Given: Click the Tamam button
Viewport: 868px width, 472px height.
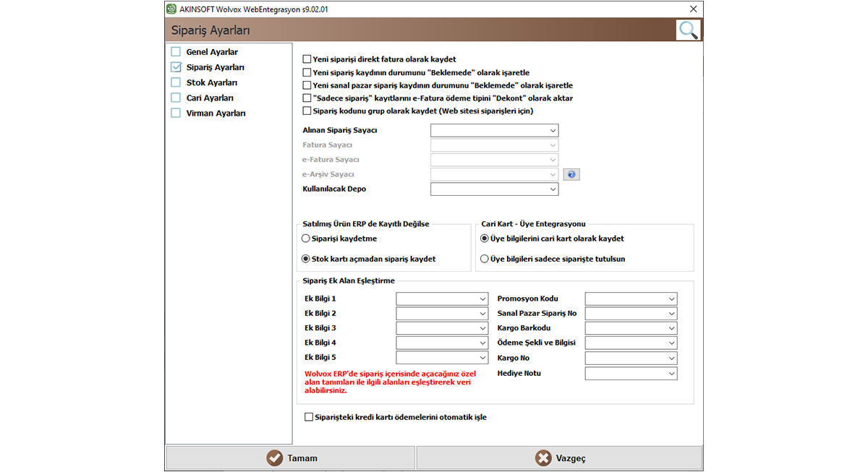Looking at the screenshot, I should coord(291,458).
